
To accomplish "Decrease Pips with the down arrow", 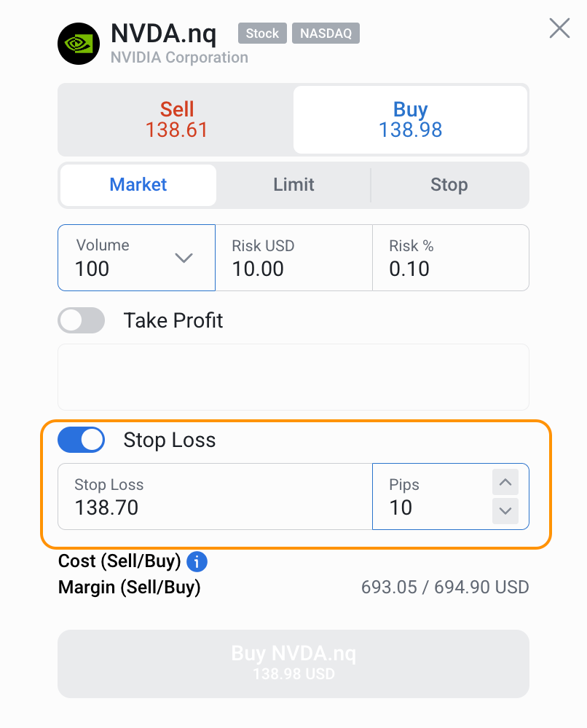I will (505, 511).
